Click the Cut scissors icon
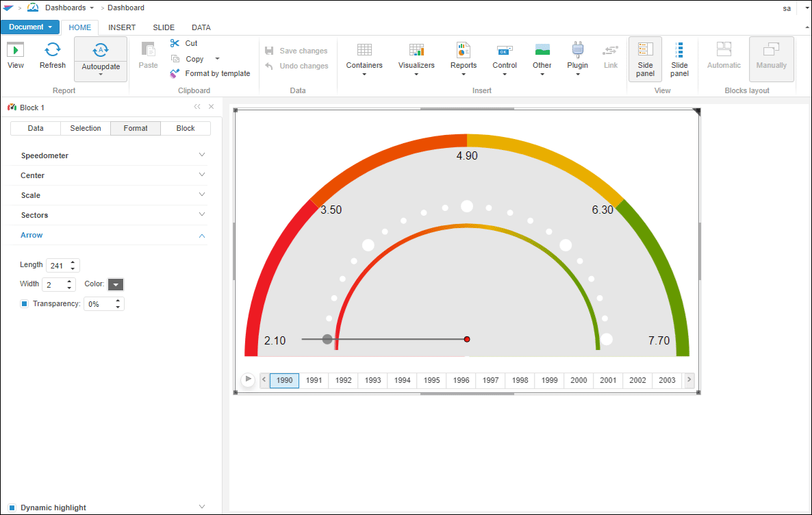This screenshot has width=812, height=515. (x=175, y=43)
